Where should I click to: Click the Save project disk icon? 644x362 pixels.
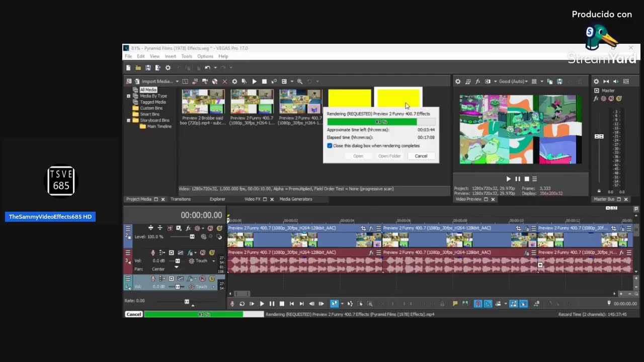click(x=148, y=68)
